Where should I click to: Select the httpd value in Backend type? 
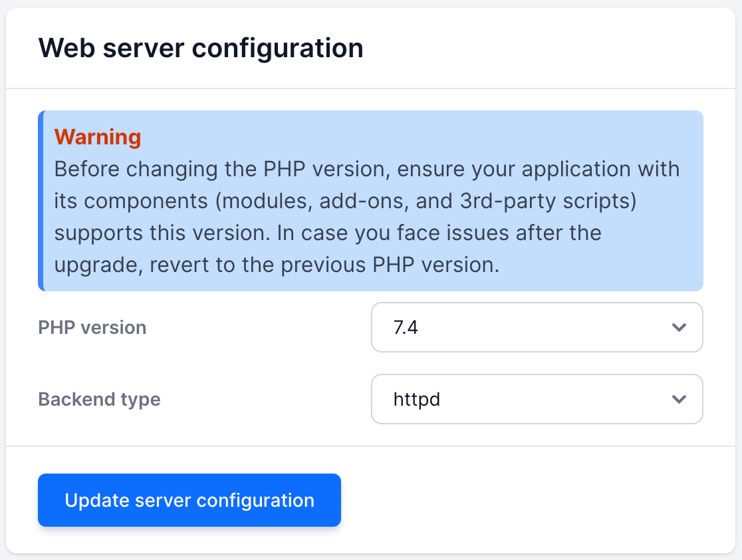pyautogui.click(x=417, y=399)
